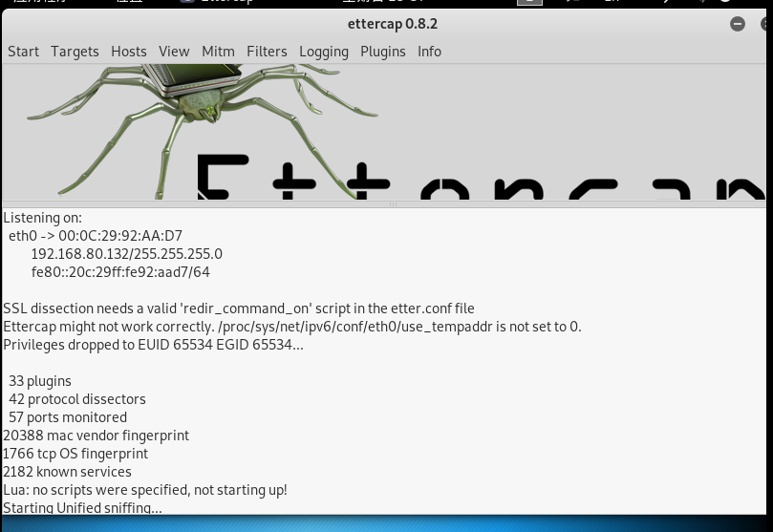This screenshot has width=773, height=532.
Task: Select the '33 plugins' line
Action: point(40,381)
